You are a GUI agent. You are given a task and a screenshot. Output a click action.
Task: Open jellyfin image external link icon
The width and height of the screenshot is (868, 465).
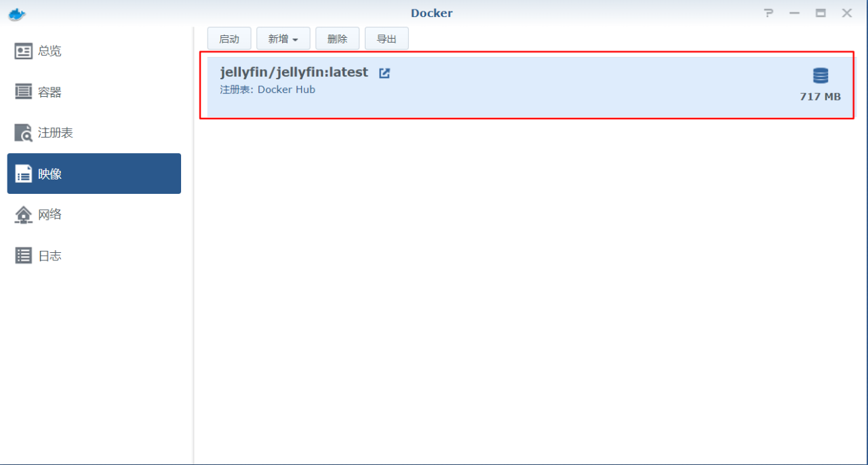point(384,73)
